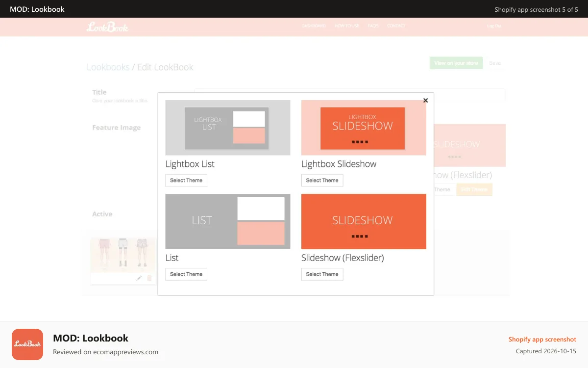
Task: Click the LookBook logo in header
Action: 107,27
